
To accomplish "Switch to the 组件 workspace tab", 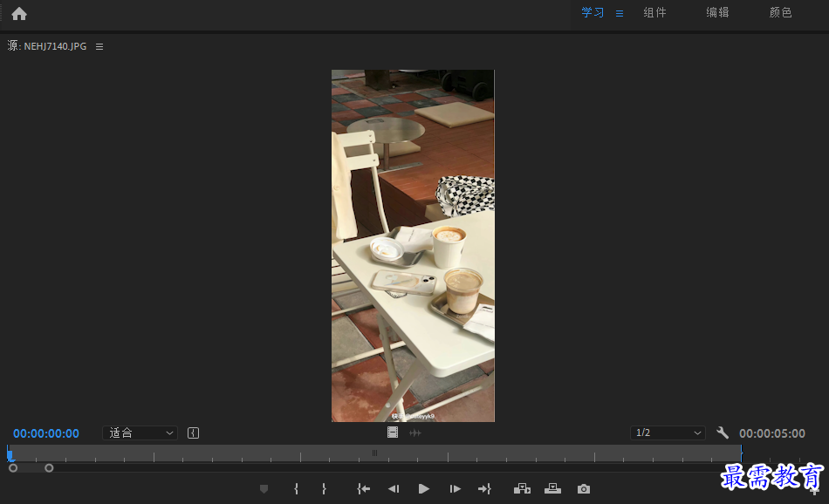I will click(x=654, y=13).
